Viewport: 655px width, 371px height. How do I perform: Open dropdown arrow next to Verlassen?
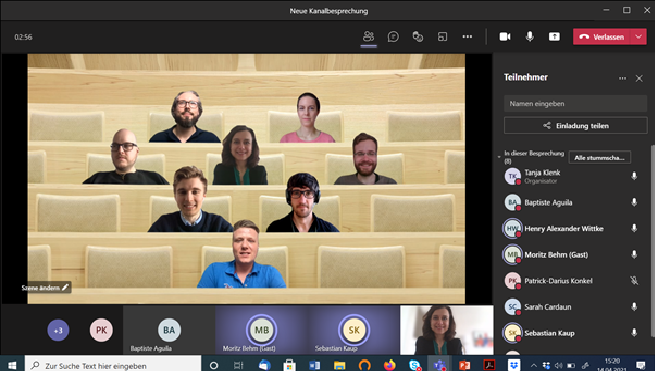pos(639,37)
